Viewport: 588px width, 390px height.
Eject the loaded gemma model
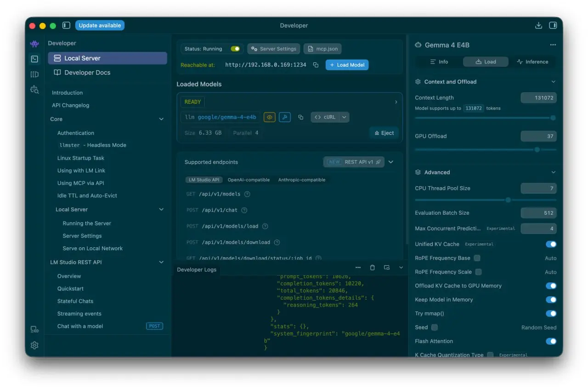384,133
